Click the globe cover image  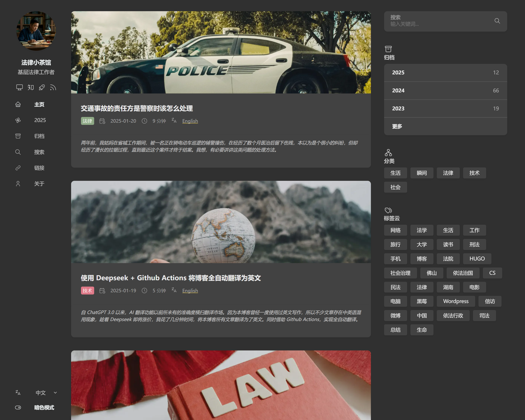pyautogui.click(x=221, y=222)
